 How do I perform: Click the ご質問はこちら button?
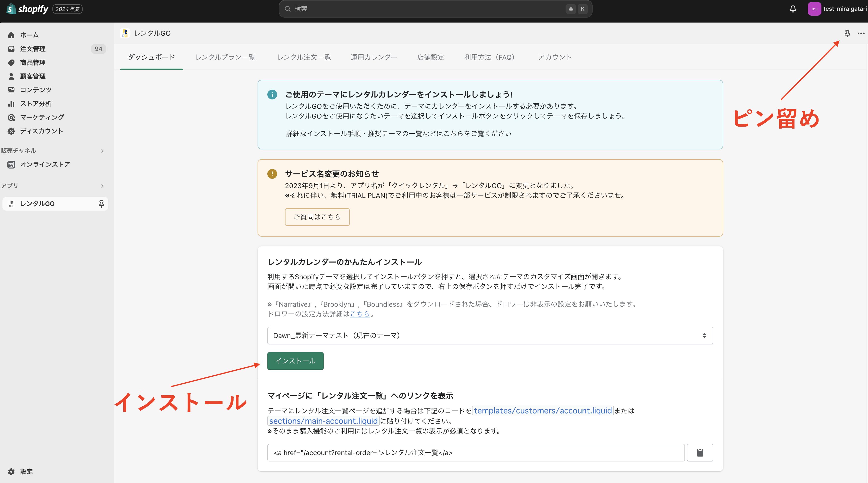317,217
